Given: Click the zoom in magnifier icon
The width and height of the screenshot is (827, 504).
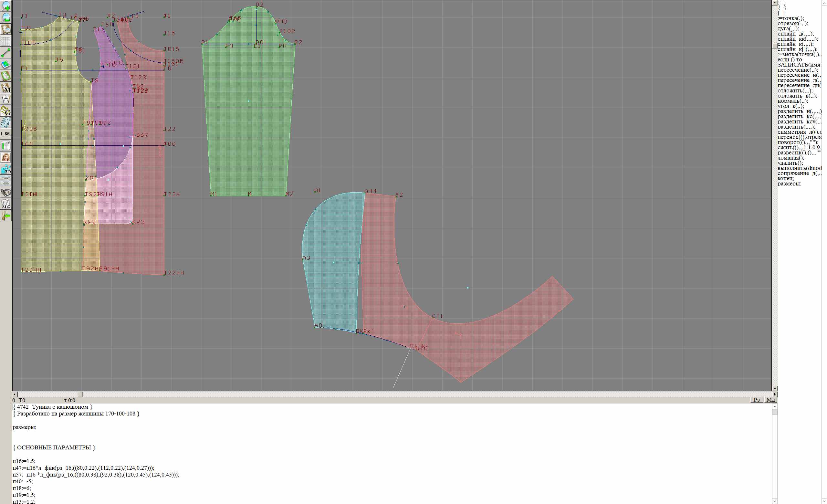Looking at the screenshot, I should tap(6, 6).
